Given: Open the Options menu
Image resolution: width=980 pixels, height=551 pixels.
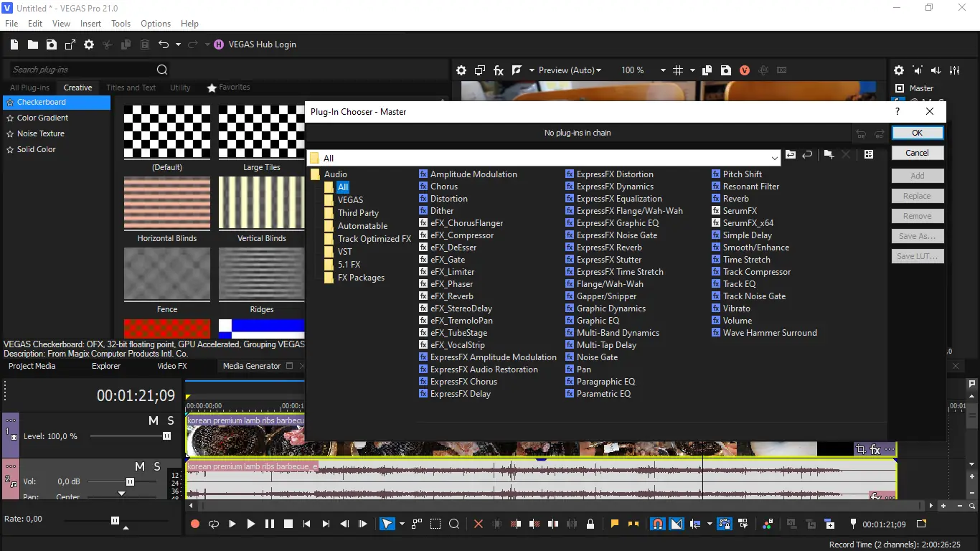Looking at the screenshot, I should pyautogui.click(x=156, y=24).
